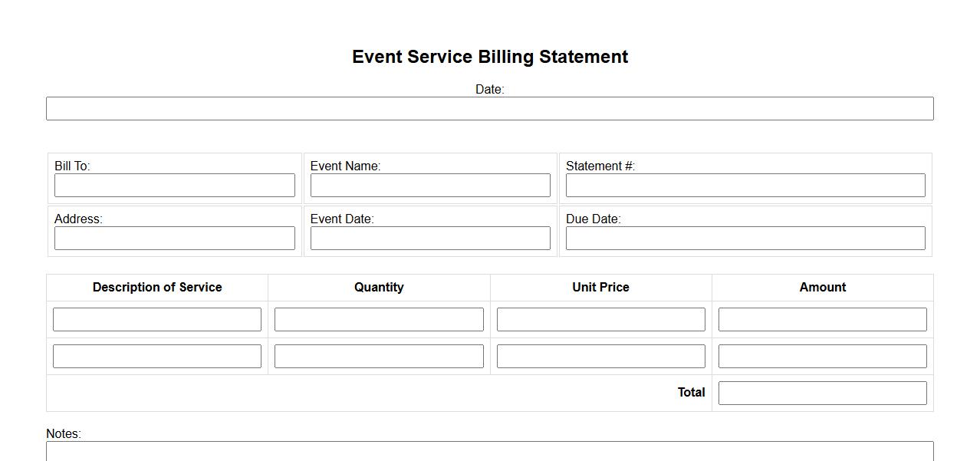Click the Event Service Billing Statement heading
Screen dimensions: 980x461
pos(490,57)
